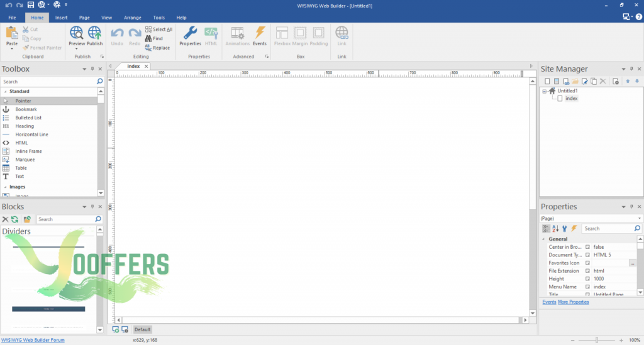This screenshot has width=644, height=345.
Task: Click the Link globe icon in ribbon
Action: click(341, 33)
